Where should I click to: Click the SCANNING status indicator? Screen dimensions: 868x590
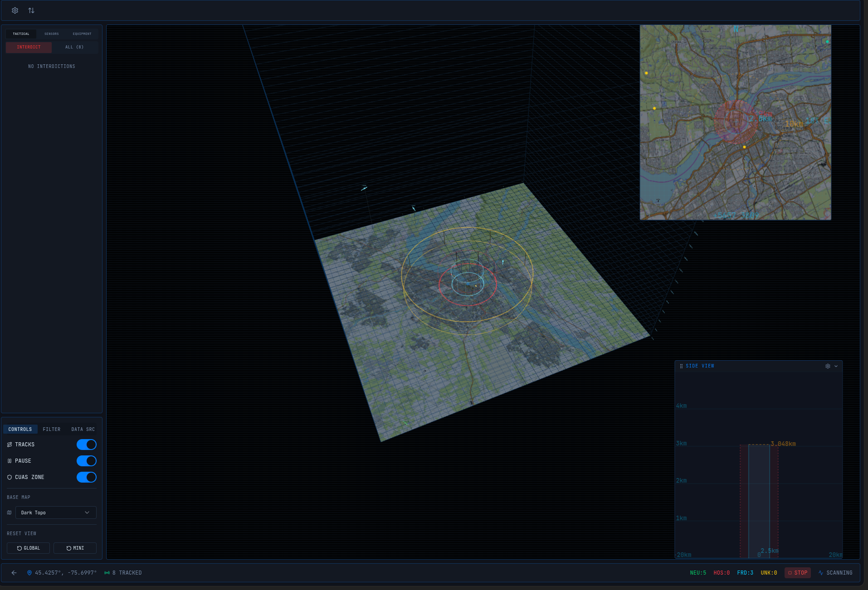(x=835, y=573)
